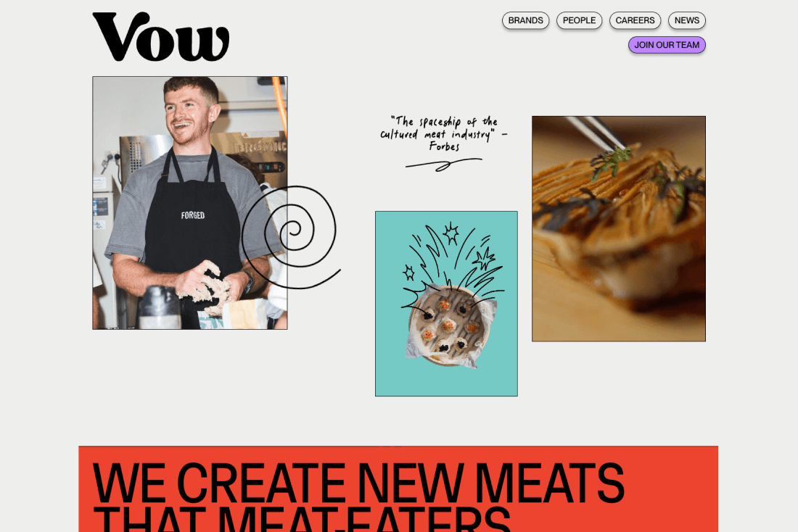Click the red banner's THAT MEAT-EATERS line
Image resolution: width=798 pixels, height=532 pixels.
point(301,519)
